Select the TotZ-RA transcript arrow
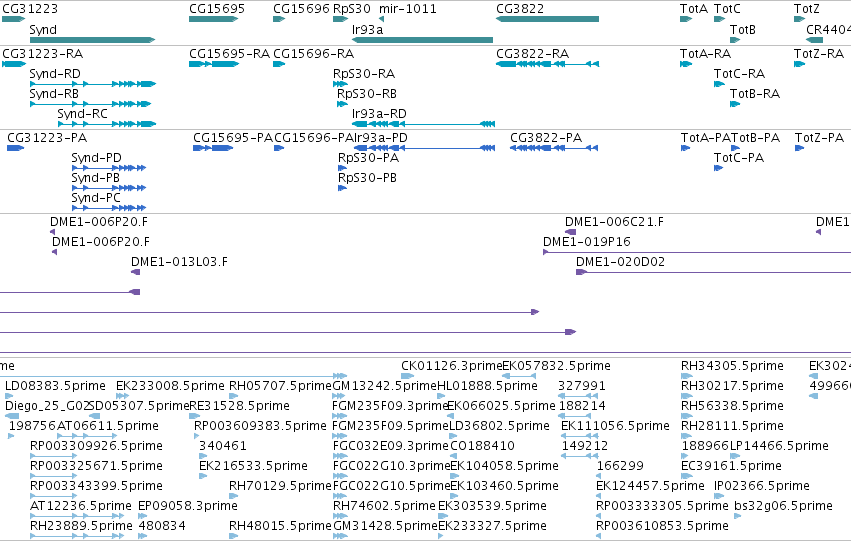 pos(799,64)
